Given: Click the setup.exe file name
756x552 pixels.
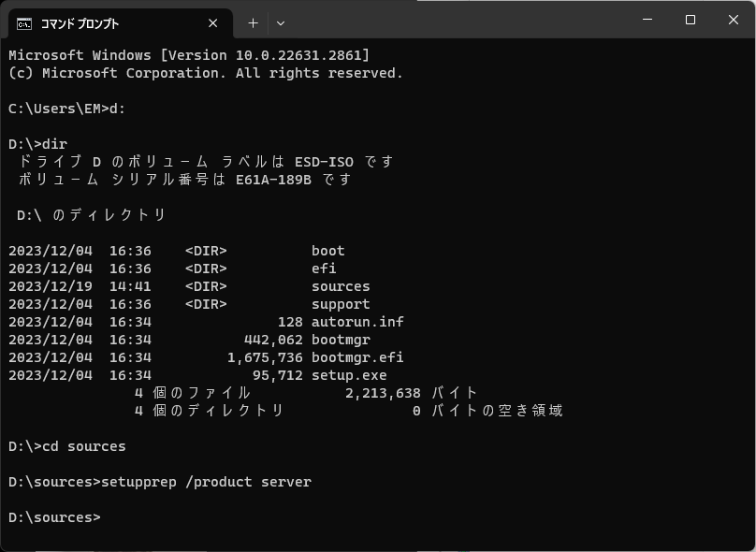Looking at the screenshot, I should pyautogui.click(x=349, y=375).
